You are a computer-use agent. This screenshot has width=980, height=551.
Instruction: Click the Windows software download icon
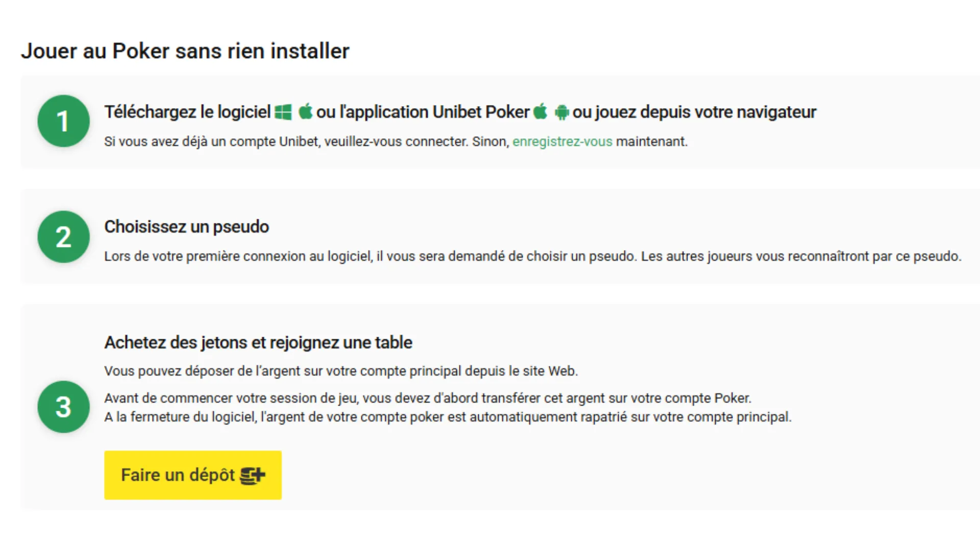[x=283, y=112]
